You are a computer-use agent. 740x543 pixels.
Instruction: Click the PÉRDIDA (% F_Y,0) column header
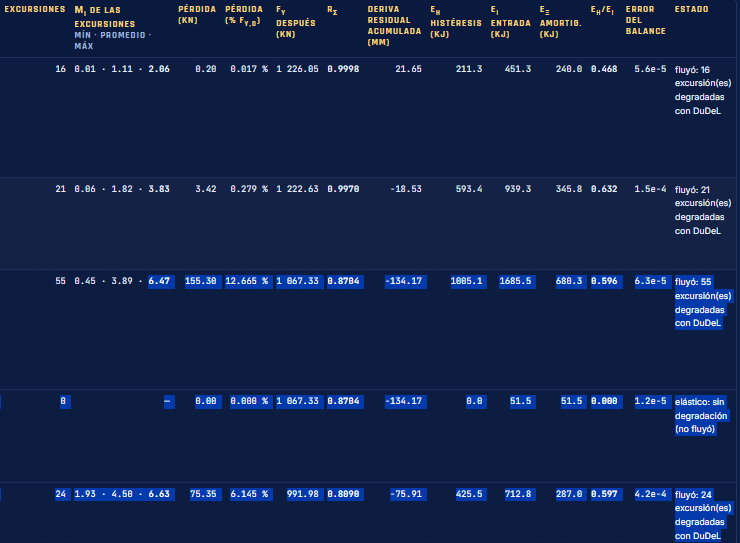[244, 15]
